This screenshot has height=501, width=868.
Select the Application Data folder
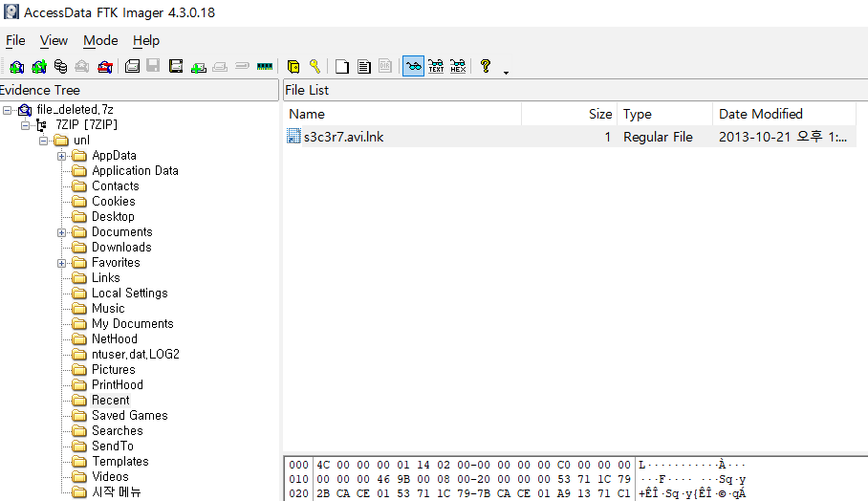[135, 170]
